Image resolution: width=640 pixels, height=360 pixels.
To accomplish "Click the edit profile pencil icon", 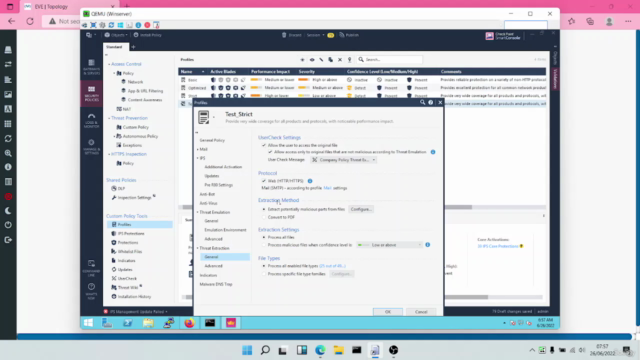I will point(321,60).
